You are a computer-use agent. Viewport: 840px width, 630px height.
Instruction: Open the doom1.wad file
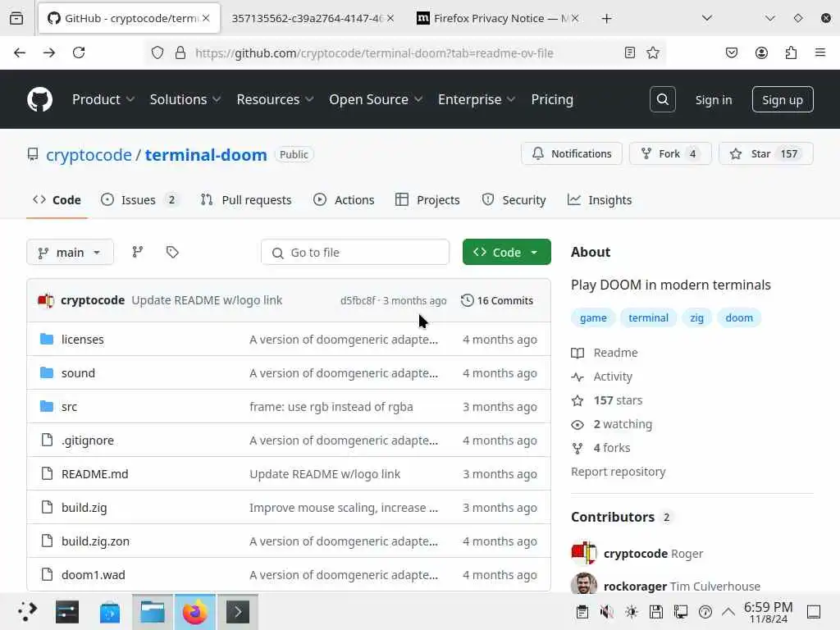(x=94, y=575)
